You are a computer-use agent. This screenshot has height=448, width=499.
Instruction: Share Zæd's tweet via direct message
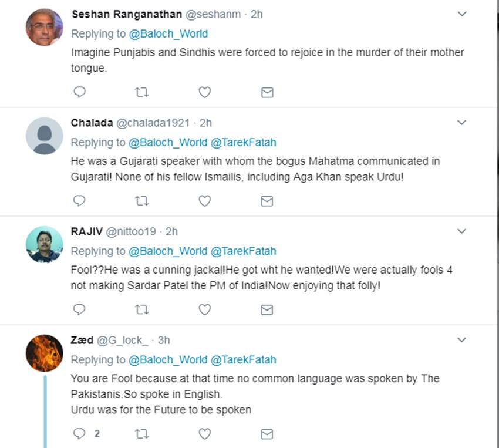coord(267,434)
